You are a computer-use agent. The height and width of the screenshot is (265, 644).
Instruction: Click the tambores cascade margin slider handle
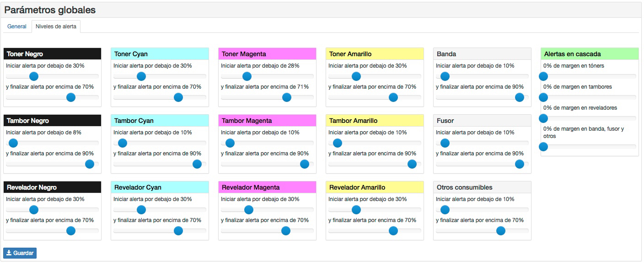[543, 97]
